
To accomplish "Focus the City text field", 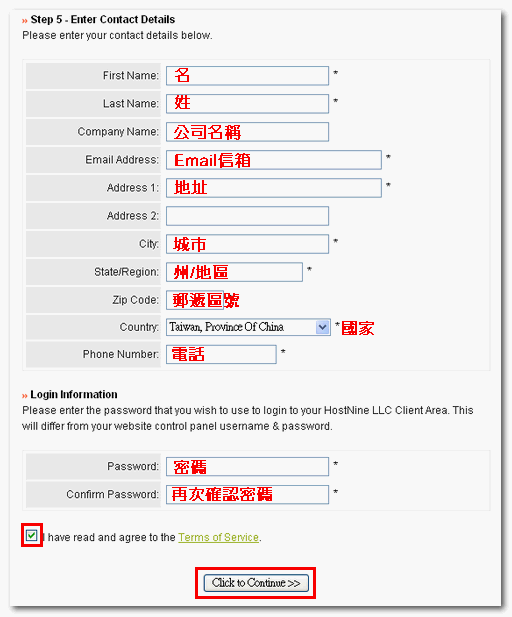I will coord(247,244).
